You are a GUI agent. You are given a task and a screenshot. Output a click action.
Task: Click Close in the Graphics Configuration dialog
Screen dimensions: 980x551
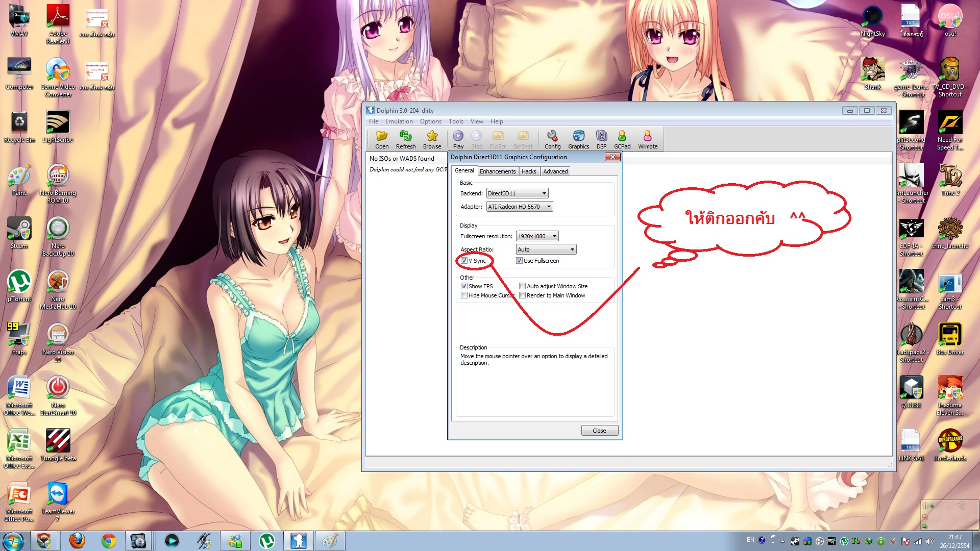pos(599,431)
